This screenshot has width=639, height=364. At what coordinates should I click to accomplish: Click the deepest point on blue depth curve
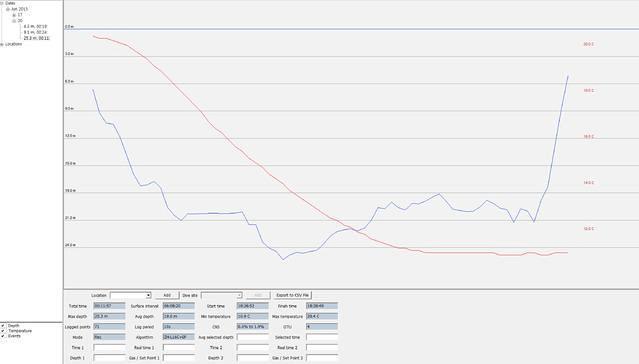[284, 259]
